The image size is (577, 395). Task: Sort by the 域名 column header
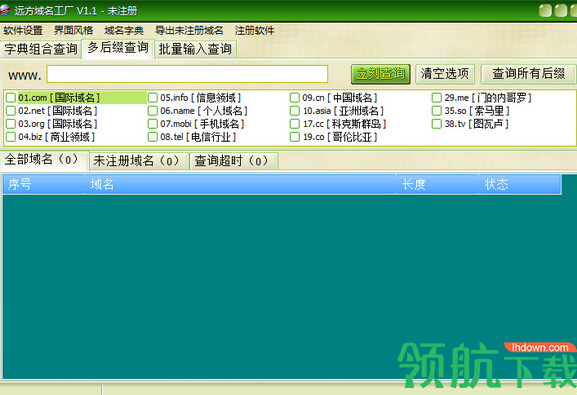tap(241, 184)
